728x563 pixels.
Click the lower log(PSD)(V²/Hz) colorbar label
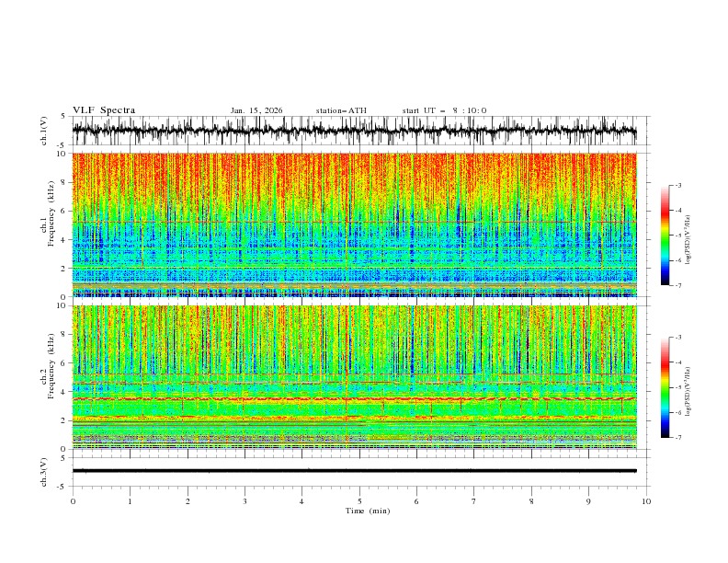point(688,392)
